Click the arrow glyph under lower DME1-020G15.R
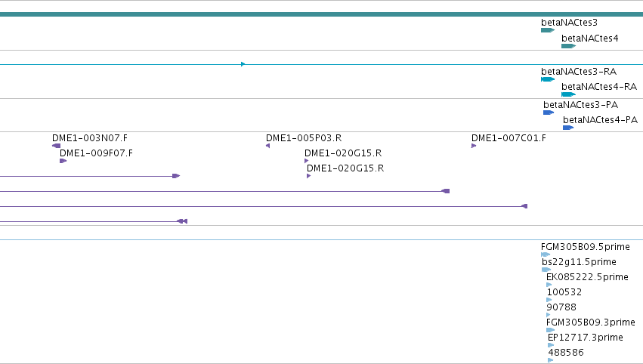Image resolution: width=643 pixels, height=364 pixels. 309,176
